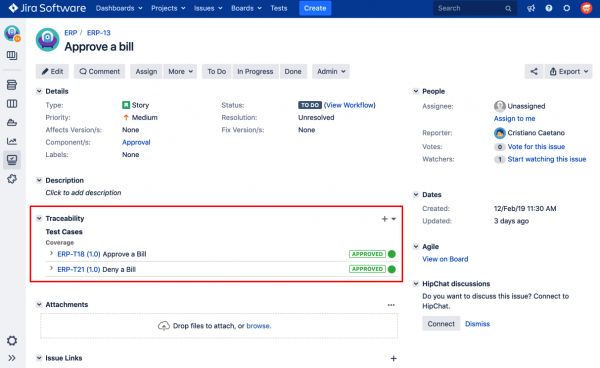This screenshot has width=600, height=368.
Task: Open Traceability add dropdown arrow
Action: coord(394,219)
